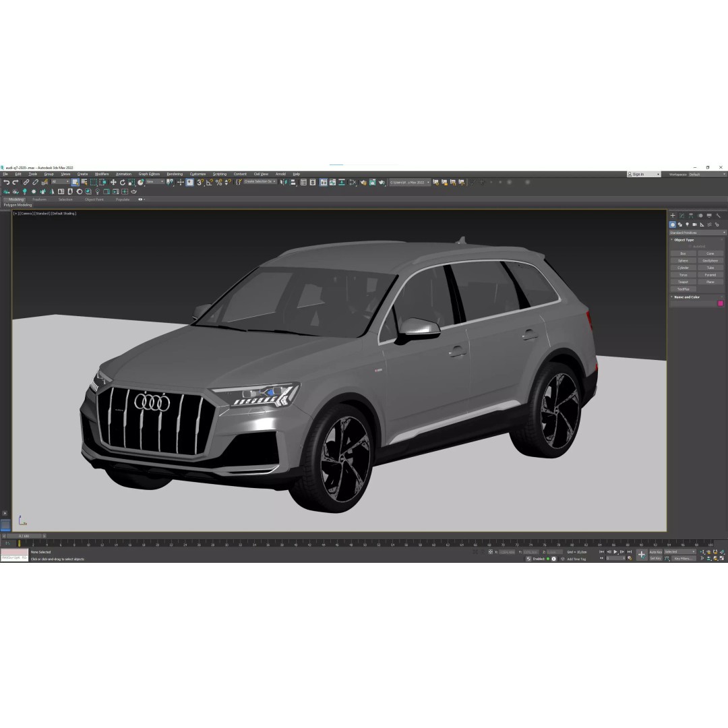Image resolution: width=728 pixels, height=728 pixels.
Task: Activate the Select and Scale tool
Action: tap(131, 183)
